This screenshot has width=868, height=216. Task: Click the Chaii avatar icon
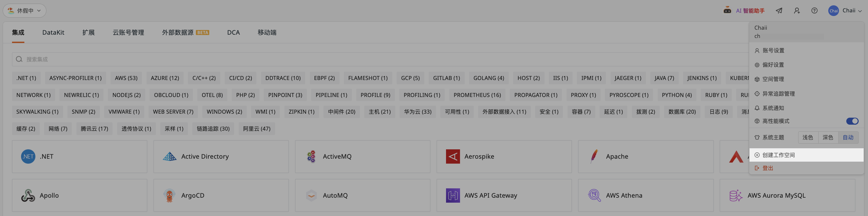point(834,11)
